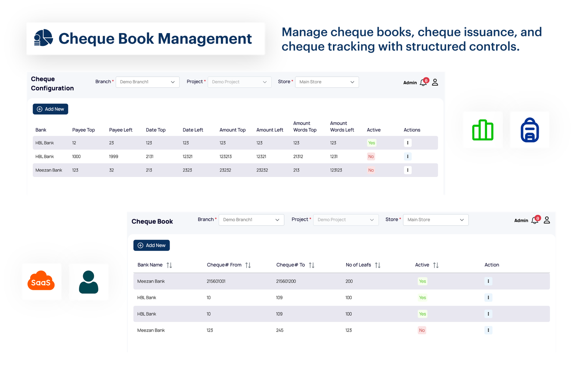Click the notification bell in Cheque Book panel

[x=535, y=220]
